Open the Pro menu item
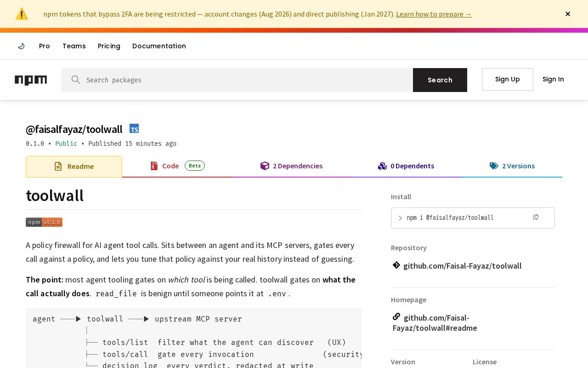Viewport: 588px width, 368px height. pyautogui.click(x=45, y=46)
